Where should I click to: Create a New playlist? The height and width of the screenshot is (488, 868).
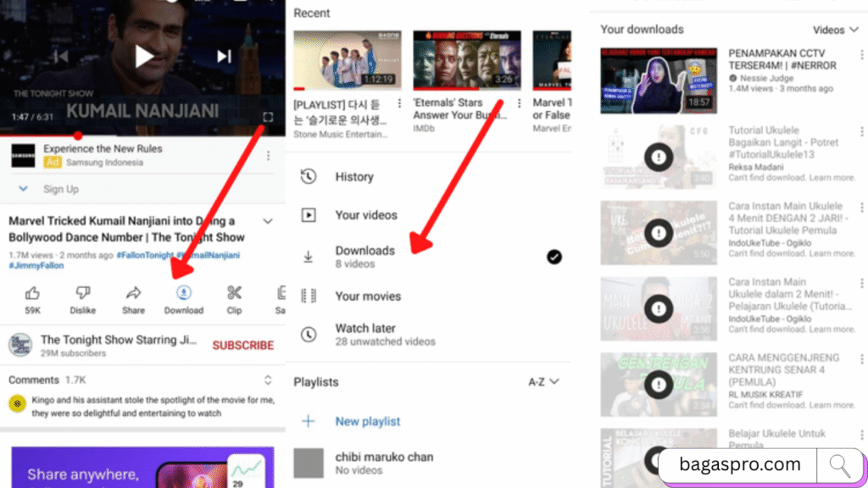click(x=367, y=421)
